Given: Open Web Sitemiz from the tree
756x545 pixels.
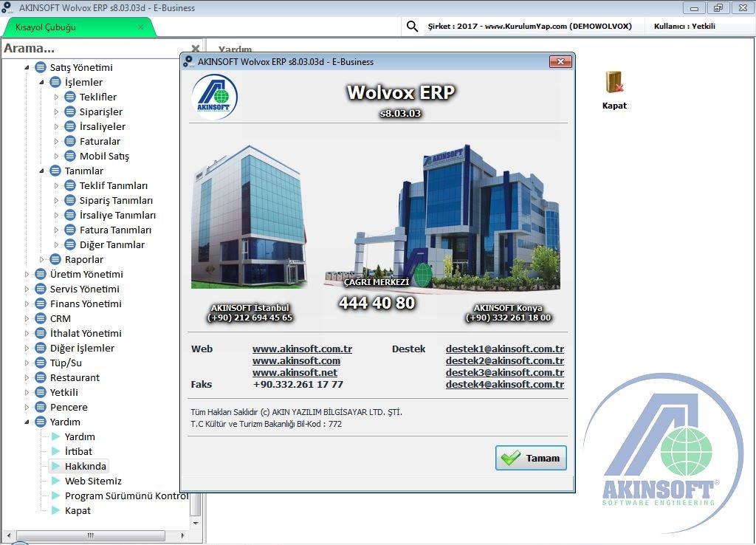Looking at the screenshot, I should pos(93,481).
